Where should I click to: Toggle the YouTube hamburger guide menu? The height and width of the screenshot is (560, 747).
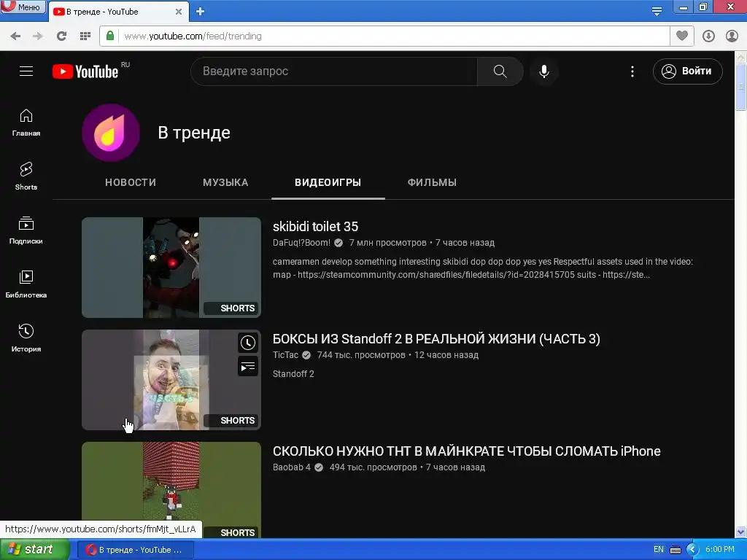point(26,71)
